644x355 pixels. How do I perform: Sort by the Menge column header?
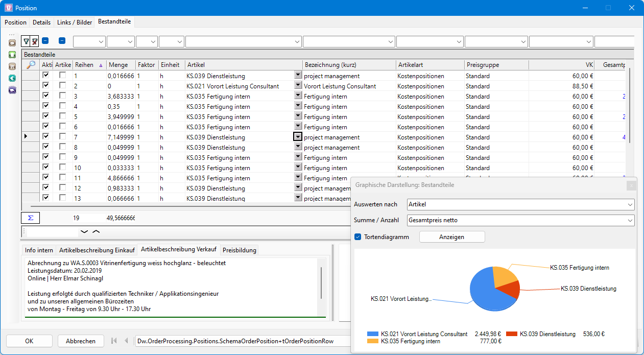pos(118,65)
